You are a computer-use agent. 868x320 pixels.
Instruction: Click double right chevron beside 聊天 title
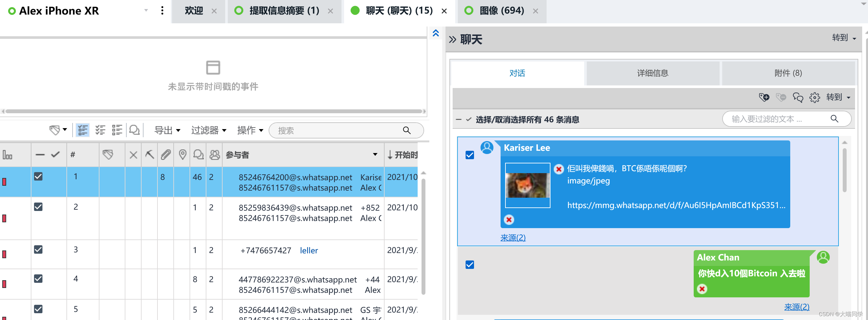coord(453,40)
